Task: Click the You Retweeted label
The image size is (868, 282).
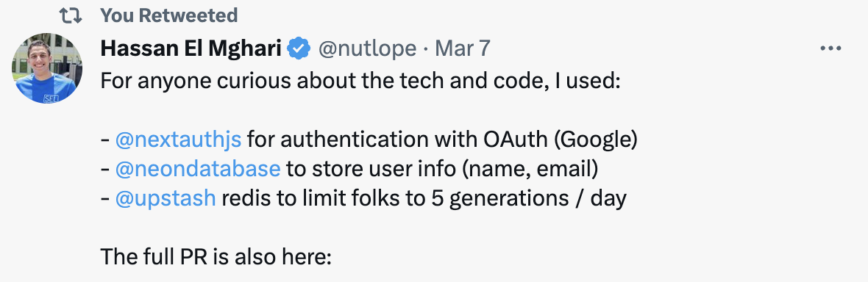Action: click(169, 15)
